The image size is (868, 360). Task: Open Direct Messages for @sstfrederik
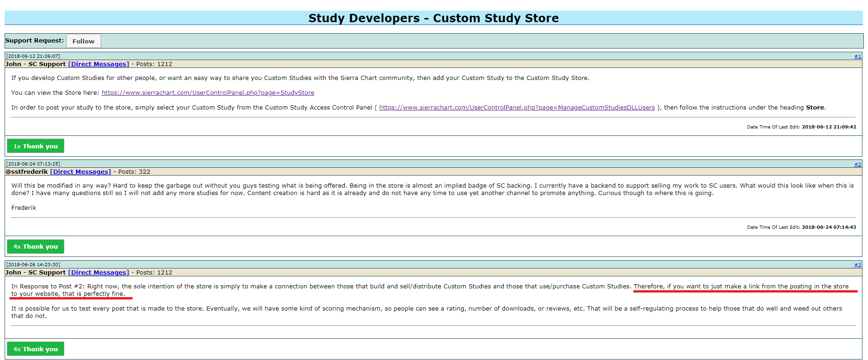pyautogui.click(x=80, y=172)
